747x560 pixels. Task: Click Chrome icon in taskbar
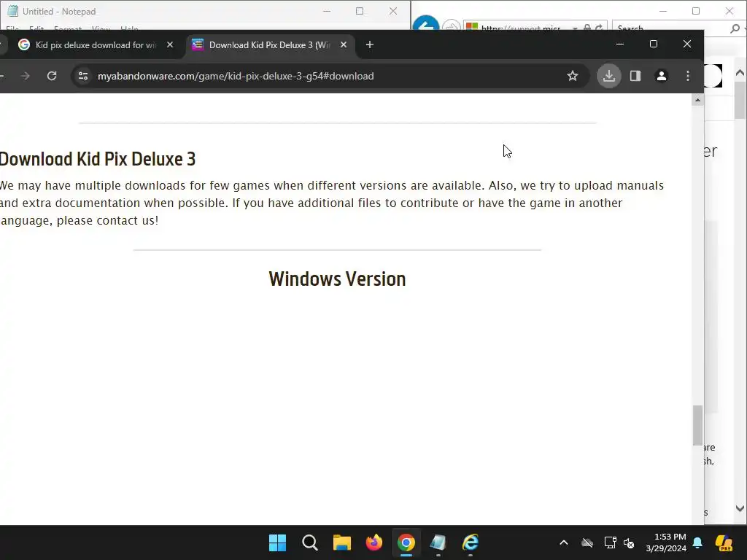coord(406,542)
